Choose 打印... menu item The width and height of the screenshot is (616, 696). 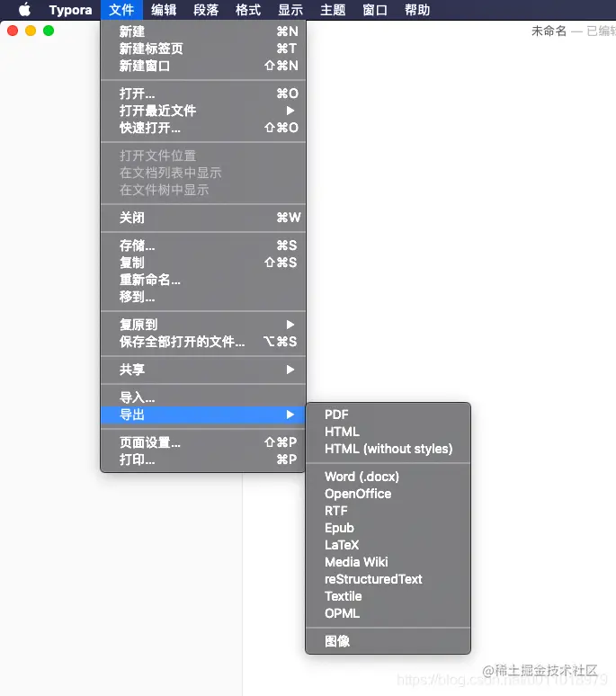203,460
